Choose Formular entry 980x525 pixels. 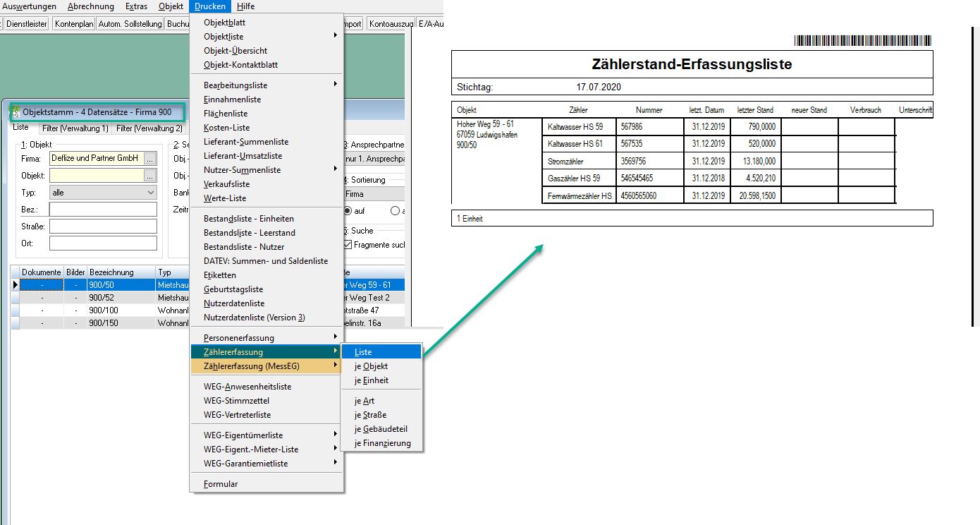pyautogui.click(x=267, y=484)
